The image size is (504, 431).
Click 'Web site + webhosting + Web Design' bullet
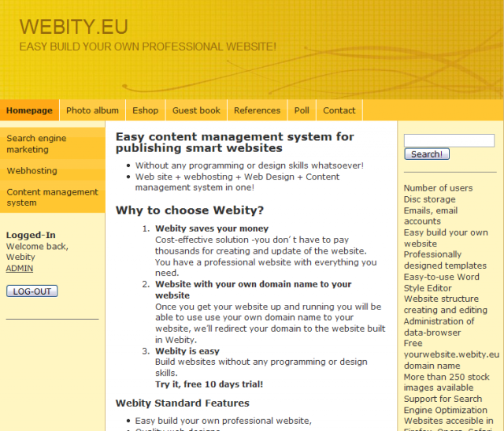coord(237,182)
